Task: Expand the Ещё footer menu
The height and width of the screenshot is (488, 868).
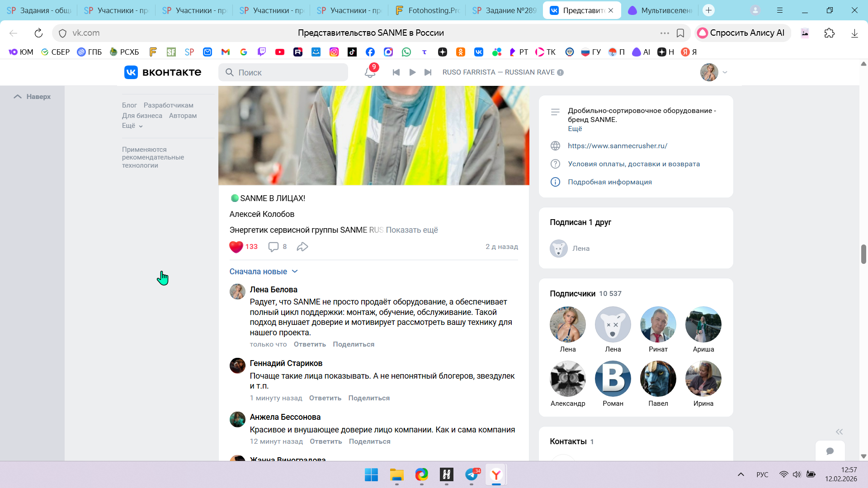Action: [132, 126]
